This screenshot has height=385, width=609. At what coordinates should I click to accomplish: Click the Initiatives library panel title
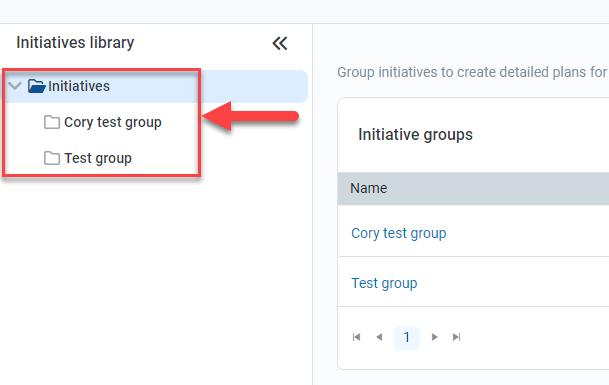[75, 42]
